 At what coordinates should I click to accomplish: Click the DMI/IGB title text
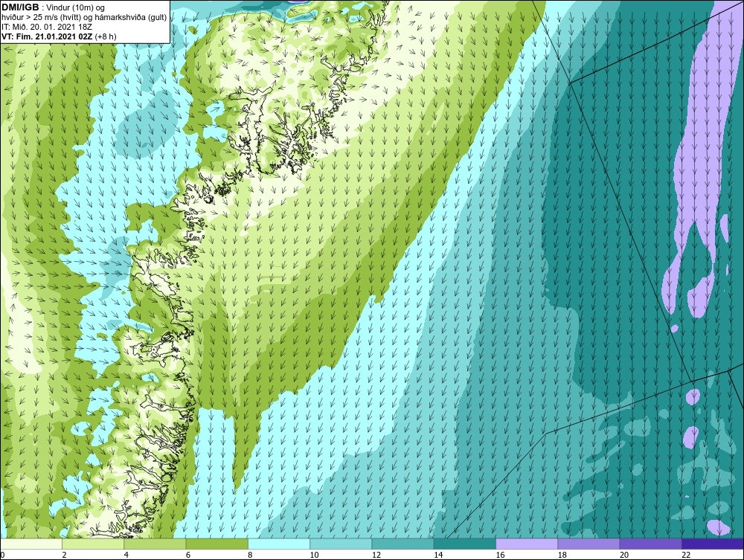point(20,7)
